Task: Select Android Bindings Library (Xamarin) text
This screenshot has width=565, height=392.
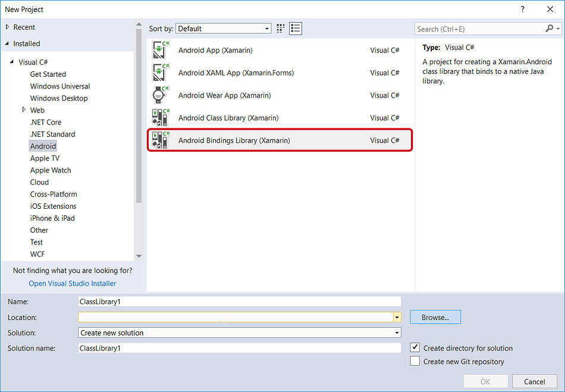Action: (x=234, y=140)
